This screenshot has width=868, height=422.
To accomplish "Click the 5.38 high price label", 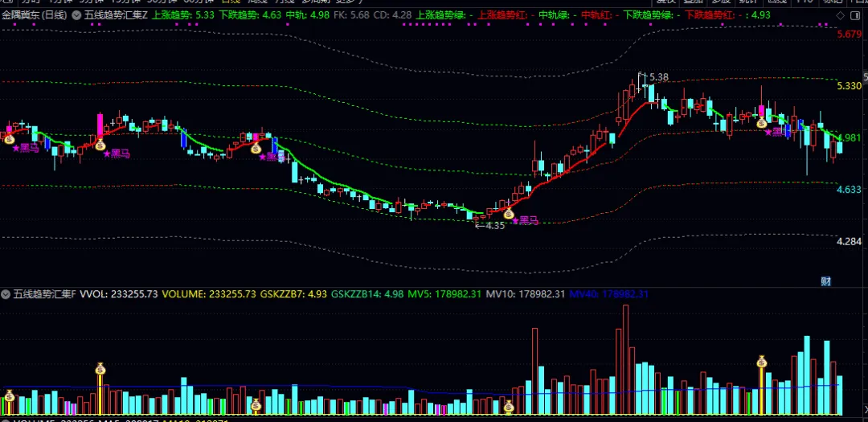I will tap(659, 77).
